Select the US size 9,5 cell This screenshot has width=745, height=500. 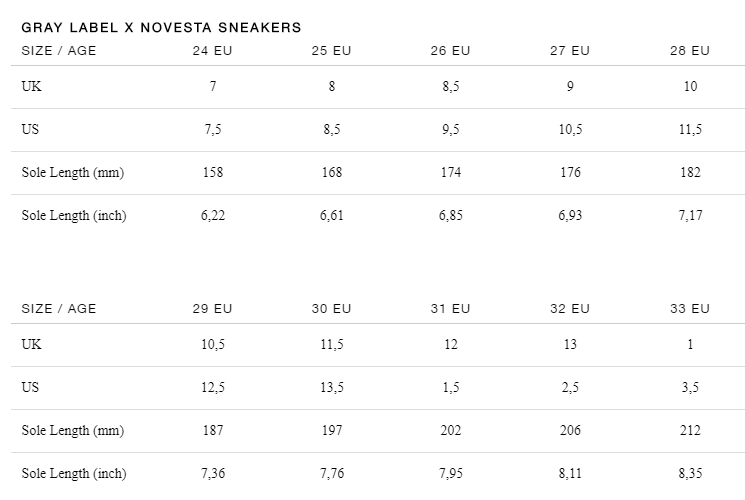click(x=450, y=130)
